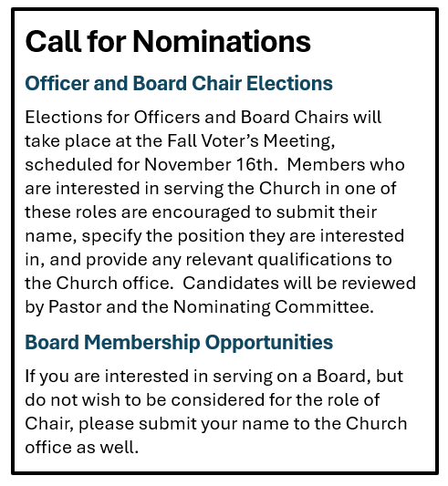The height and width of the screenshot is (486, 448).
Task: Click 'Candidates will be reviewed' text
Action: pos(299,283)
